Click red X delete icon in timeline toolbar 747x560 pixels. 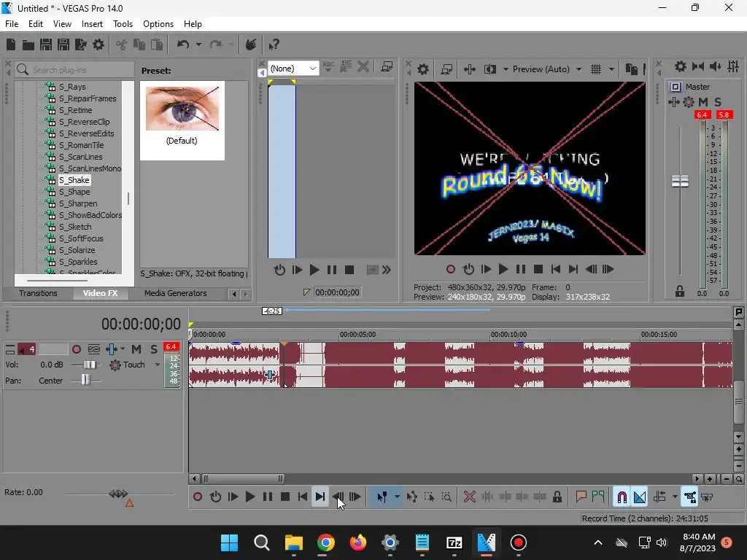[469, 497]
